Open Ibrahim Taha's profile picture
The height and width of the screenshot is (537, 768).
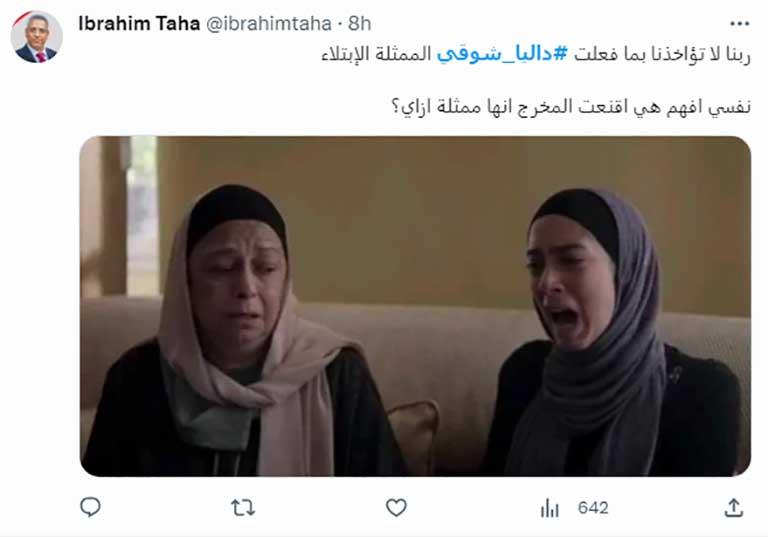[37, 37]
